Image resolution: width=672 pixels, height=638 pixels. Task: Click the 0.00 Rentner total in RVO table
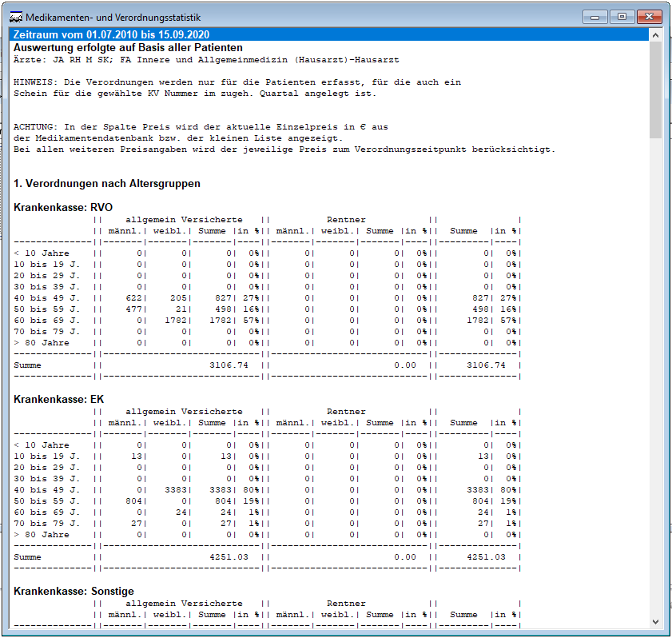pyautogui.click(x=405, y=365)
